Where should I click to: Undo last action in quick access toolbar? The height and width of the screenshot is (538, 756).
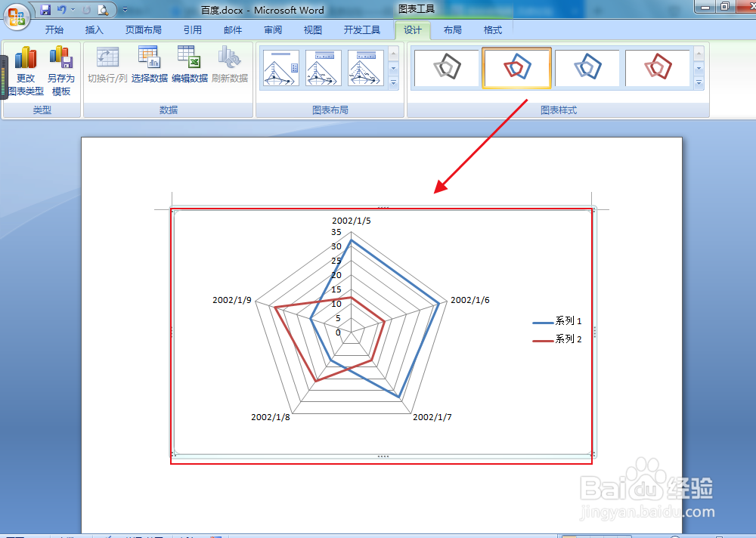(61, 10)
